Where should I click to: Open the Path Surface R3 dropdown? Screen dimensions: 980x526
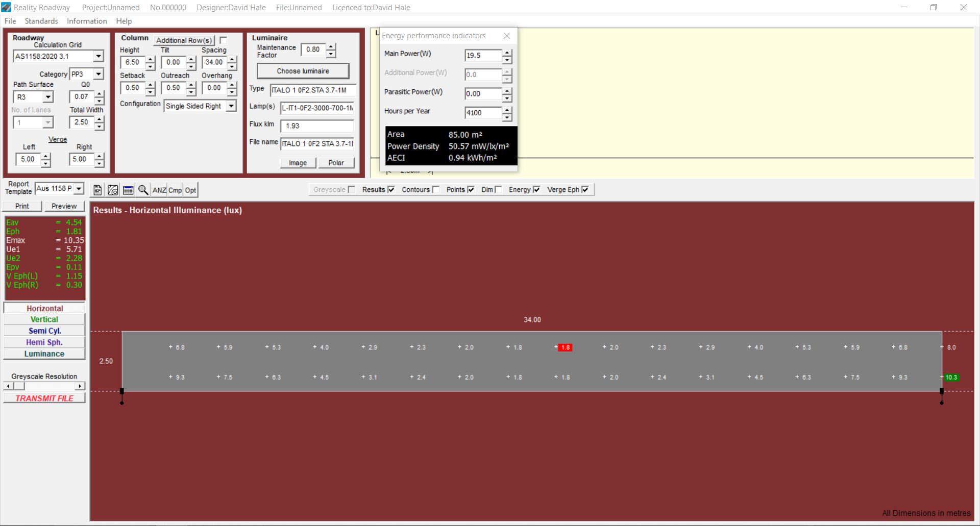(x=48, y=97)
